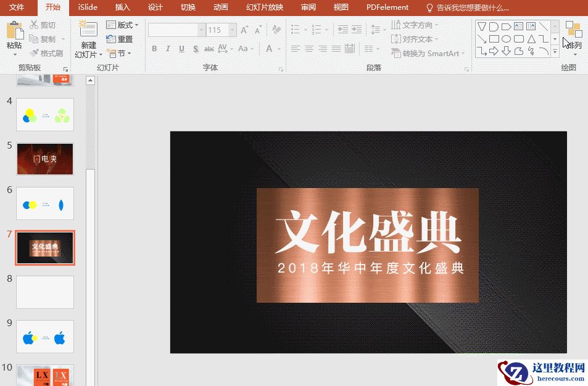Screen dimensions: 588x386
Task: Click the increase font size icon
Action: tap(245, 30)
